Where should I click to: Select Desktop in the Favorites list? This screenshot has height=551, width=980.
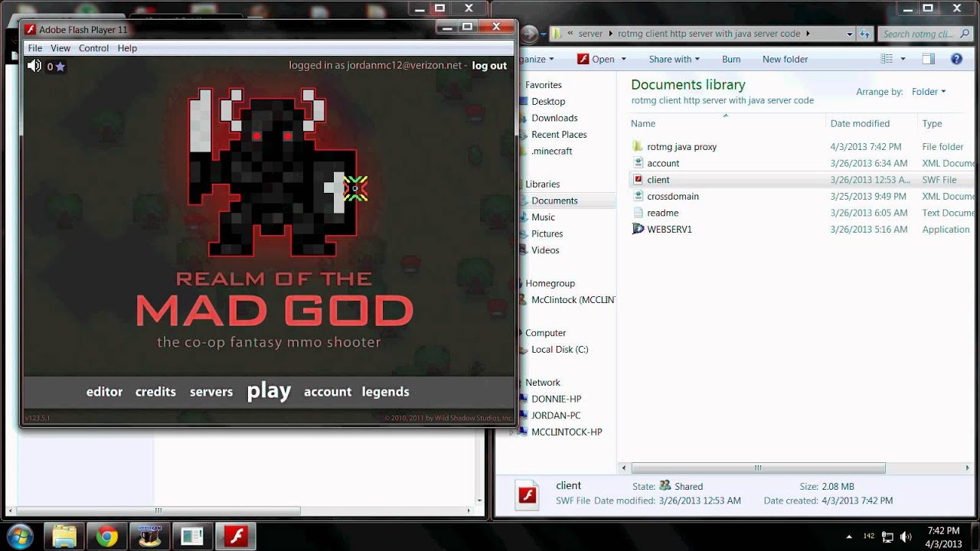coord(548,101)
